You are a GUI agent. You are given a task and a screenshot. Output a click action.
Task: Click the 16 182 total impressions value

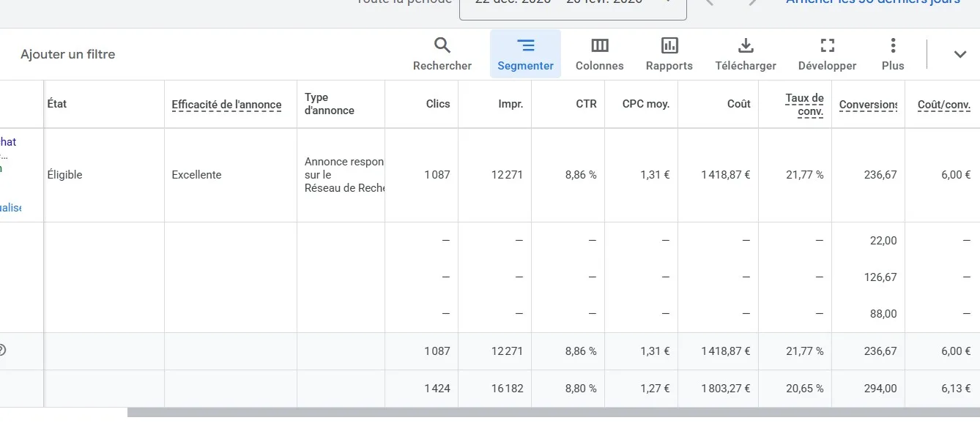(508, 389)
